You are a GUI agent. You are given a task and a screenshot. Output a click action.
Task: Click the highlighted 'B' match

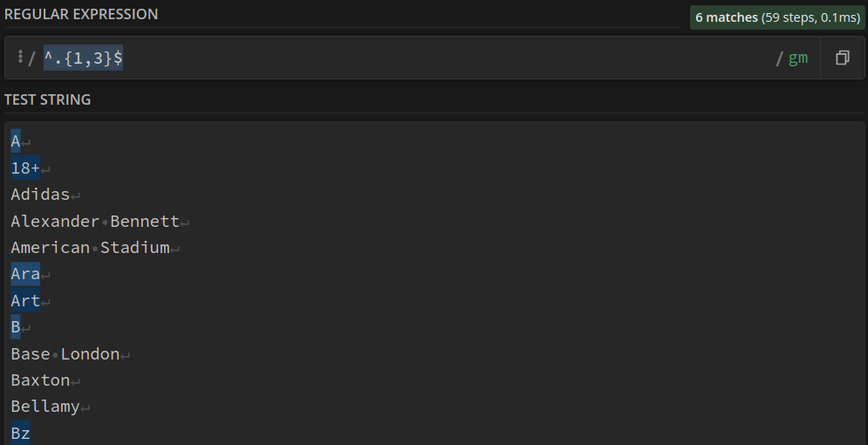pos(16,326)
